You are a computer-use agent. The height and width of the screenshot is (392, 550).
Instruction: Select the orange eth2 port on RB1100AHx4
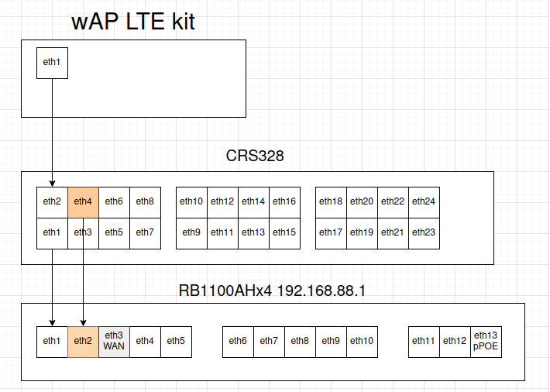click(x=83, y=342)
